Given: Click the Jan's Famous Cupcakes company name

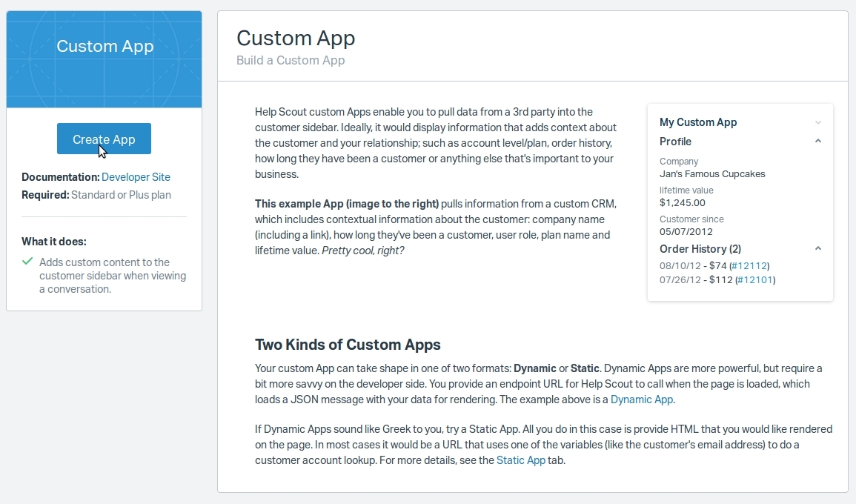Looking at the screenshot, I should (x=712, y=174).
